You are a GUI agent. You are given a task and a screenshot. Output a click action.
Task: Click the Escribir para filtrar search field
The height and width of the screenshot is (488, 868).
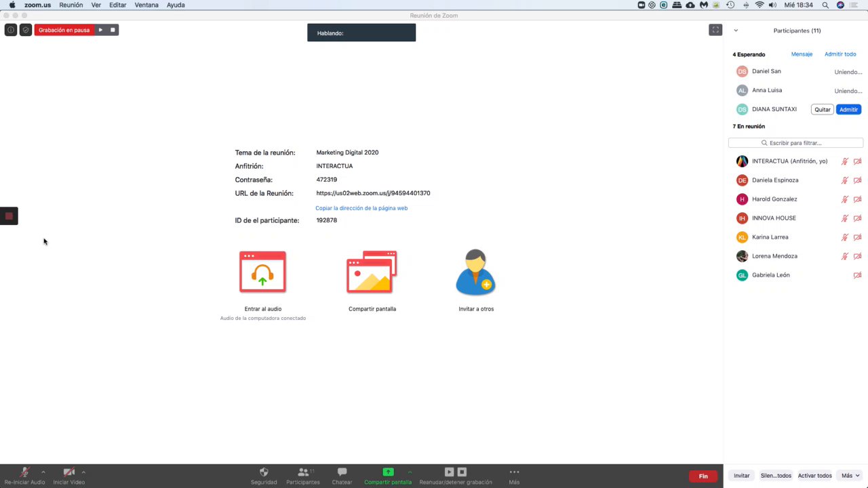[795, 143]
